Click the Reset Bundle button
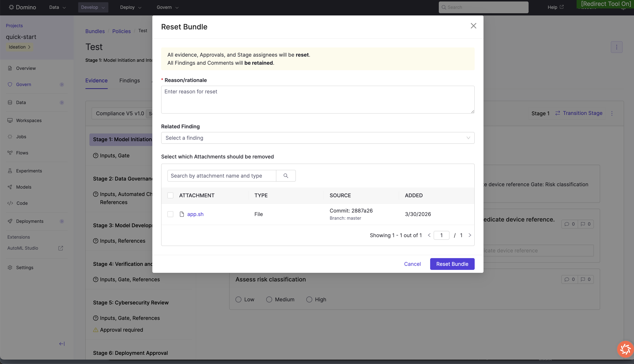This screenshot has width=634, height=364. pyautogui.click(x=452, y=264)
